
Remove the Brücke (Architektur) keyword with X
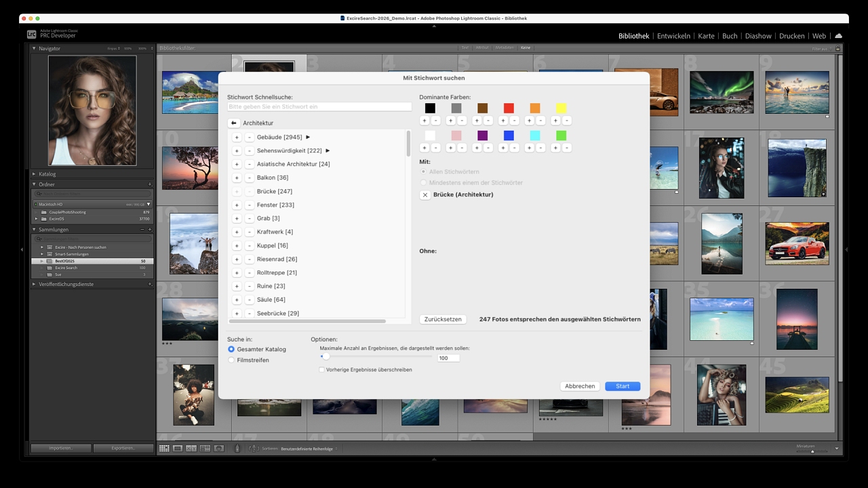coord(425,195)
